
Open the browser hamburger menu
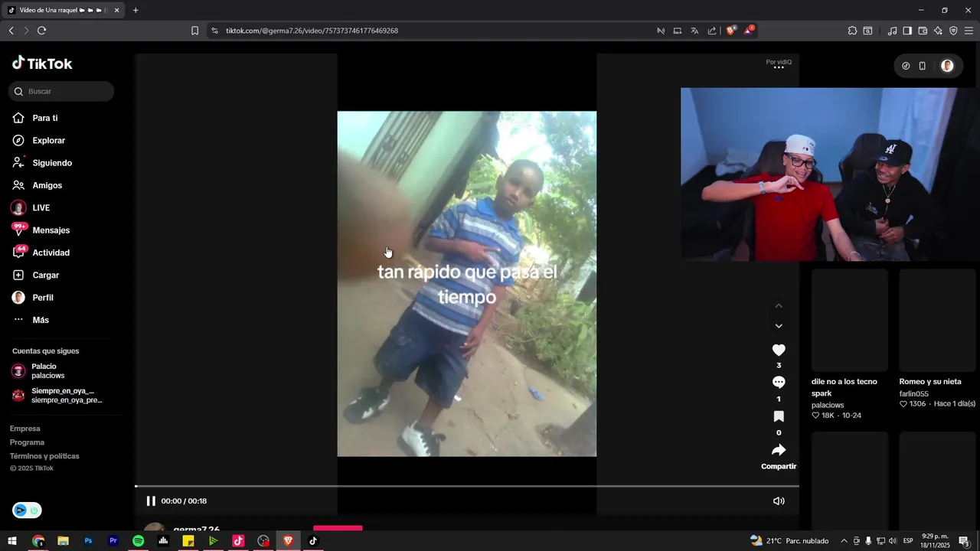pos(969,31)
